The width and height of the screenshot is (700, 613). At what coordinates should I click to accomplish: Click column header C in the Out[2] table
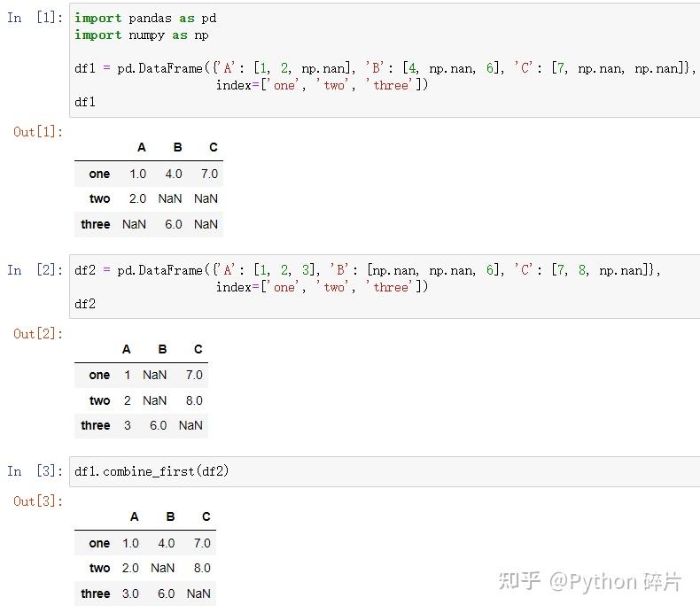[x=198, y=349]
